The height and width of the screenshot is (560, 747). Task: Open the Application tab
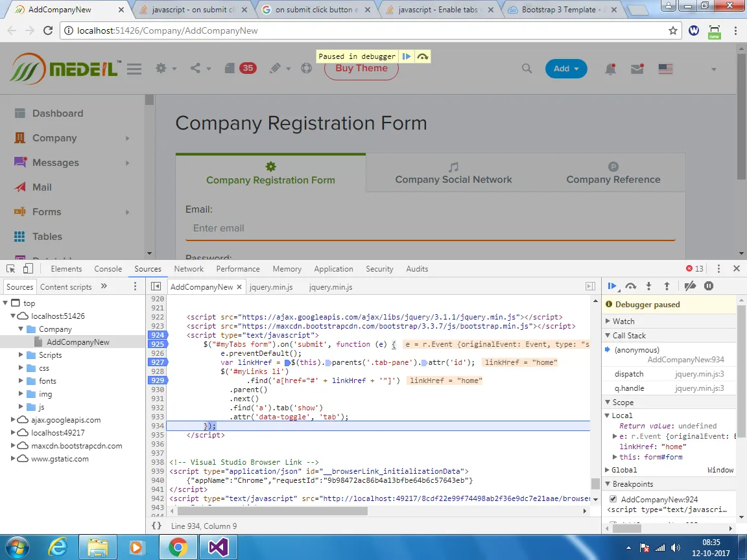333,269
